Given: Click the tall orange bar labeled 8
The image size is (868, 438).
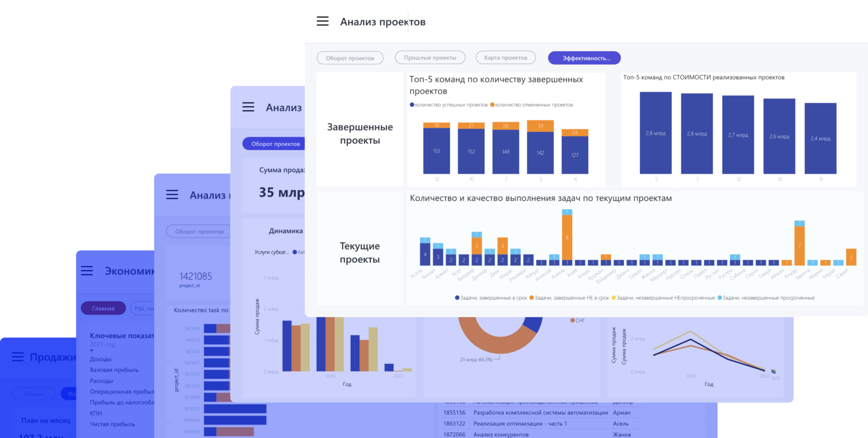Looking at the screenshot, I should 567,237.
